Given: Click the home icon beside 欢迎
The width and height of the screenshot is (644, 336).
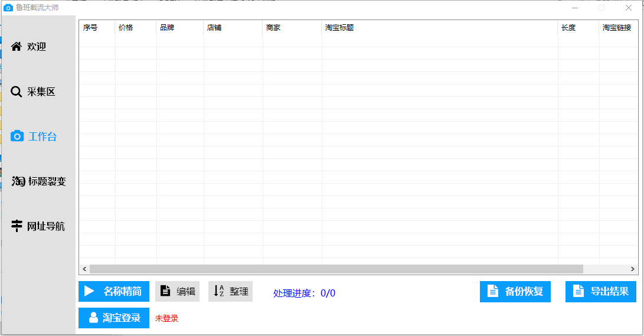Looking at the screenshot, I should coord(17,46).
